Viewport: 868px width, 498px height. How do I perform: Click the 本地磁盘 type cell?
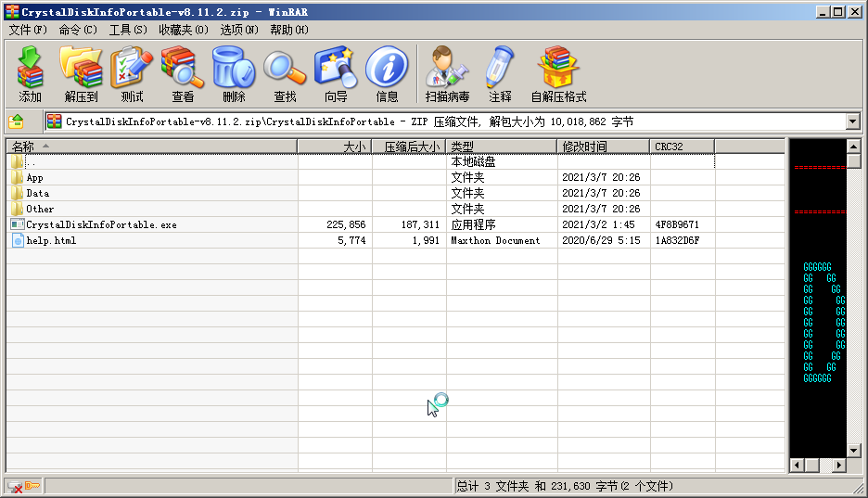473,162
